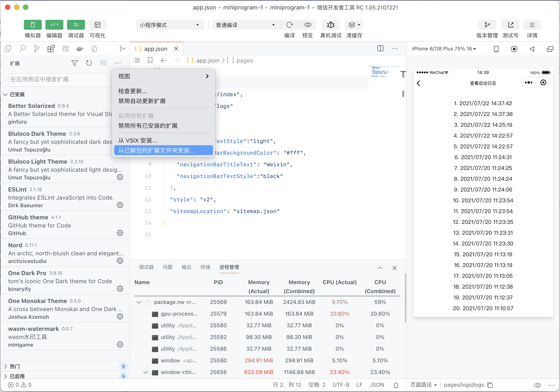Screen dimensions: 560x392
Task: Toggle the debugger panel button
Action: (x=76, y=25)
